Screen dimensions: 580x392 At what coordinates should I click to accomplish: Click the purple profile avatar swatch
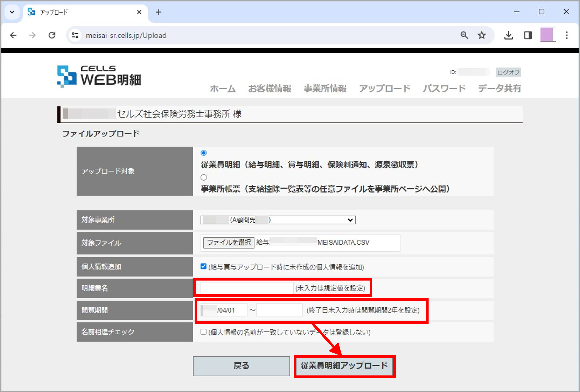(548, 35)
